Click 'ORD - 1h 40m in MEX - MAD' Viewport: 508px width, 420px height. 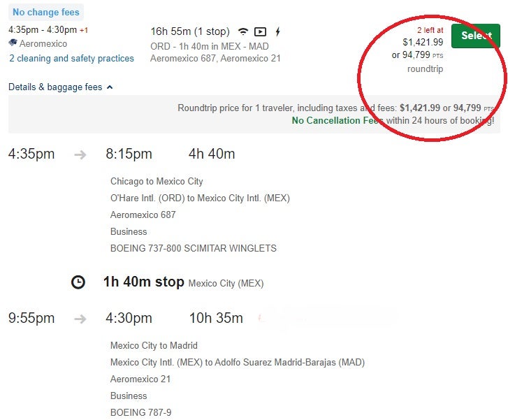pos(210,46)
